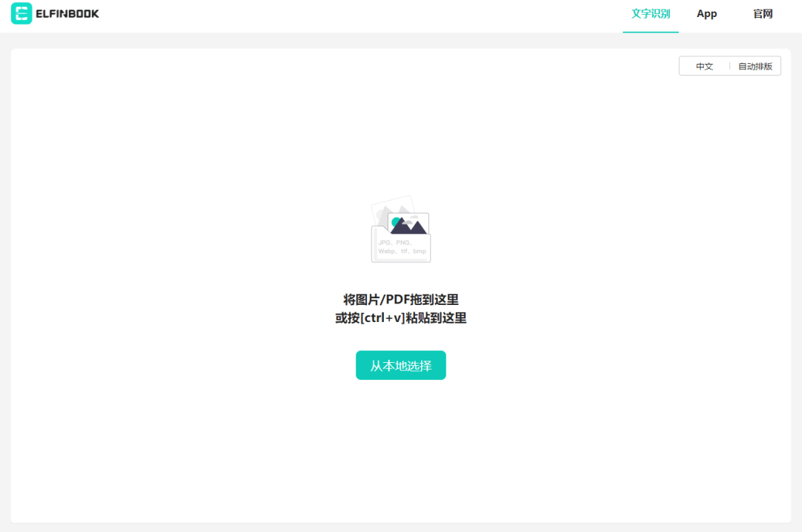802x532 pixels.
Task: Click divider between 中文 and 自动排版
Action: [729, 66]
